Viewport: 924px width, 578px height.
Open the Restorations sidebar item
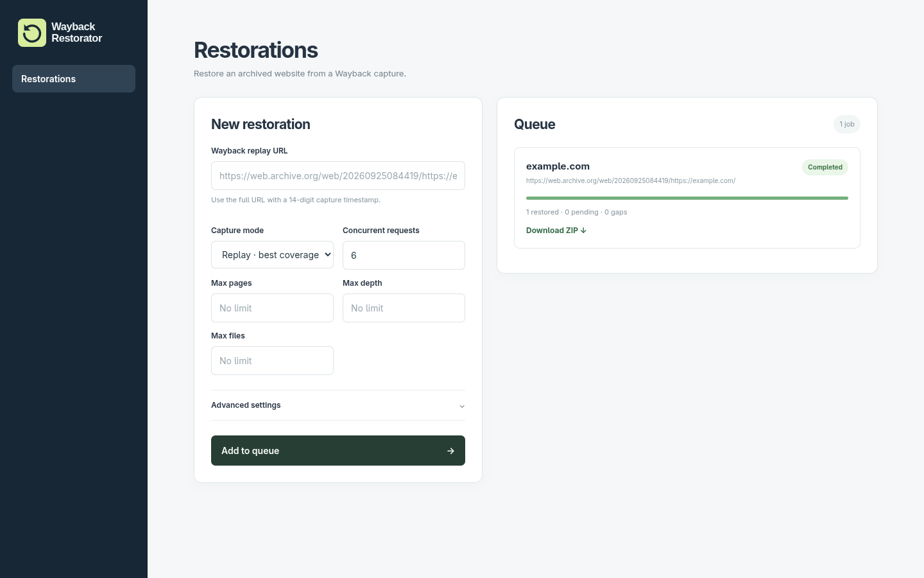point(74,78)
